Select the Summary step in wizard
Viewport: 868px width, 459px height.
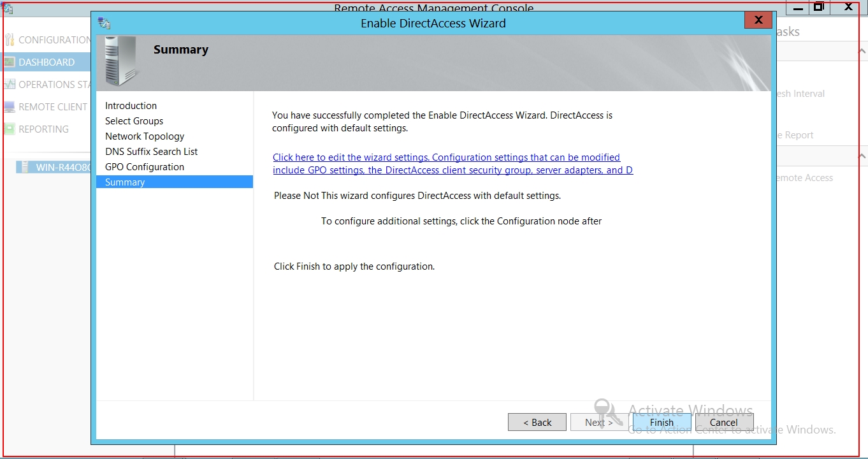(x=174, y=182)
